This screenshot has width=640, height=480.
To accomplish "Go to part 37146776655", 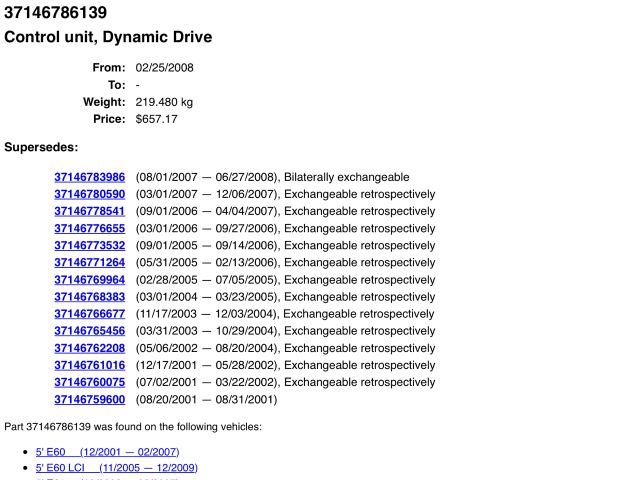I will (x=90, y=228).
